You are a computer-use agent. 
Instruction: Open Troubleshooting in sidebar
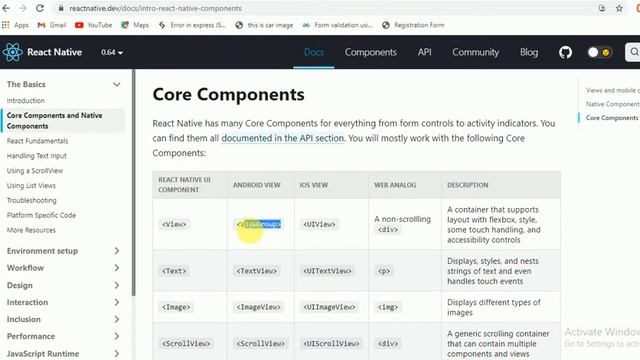[31, 200]
